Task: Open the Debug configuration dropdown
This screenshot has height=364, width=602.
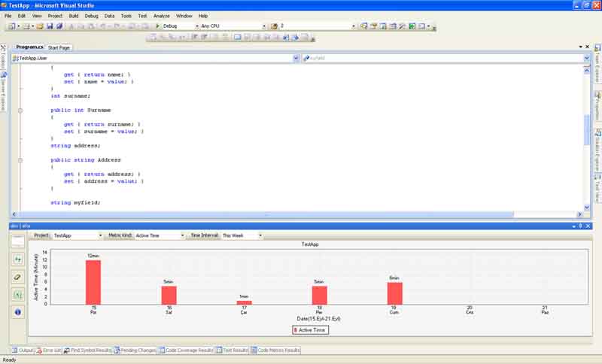Action: [197, 26]
